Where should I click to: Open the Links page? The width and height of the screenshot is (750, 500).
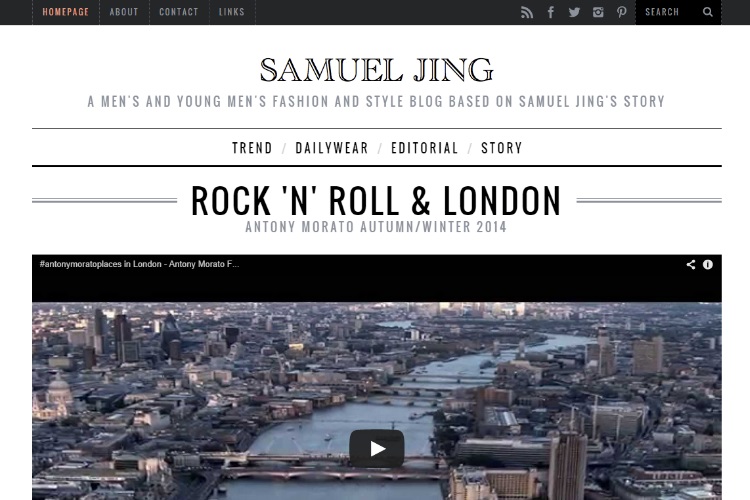[x=232, y=12]
